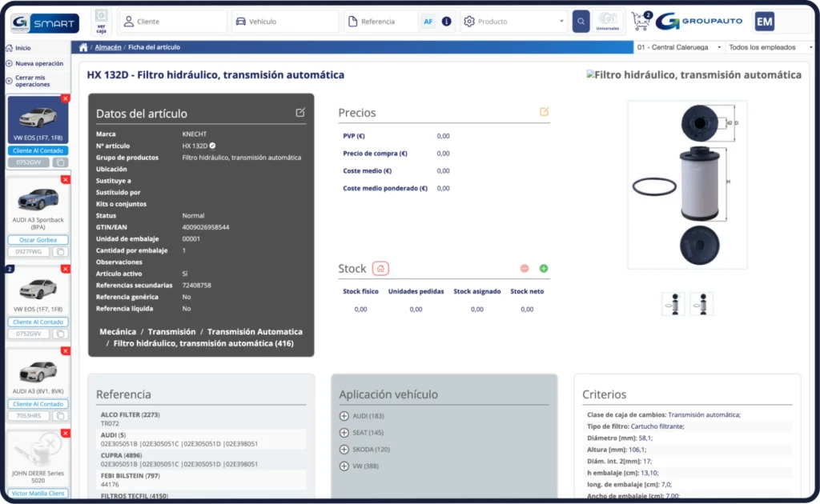The height and width of the screenshot is (504, 820).
Task: Open the 'Todos los empleados' dropdown
Action: point(770,47)
